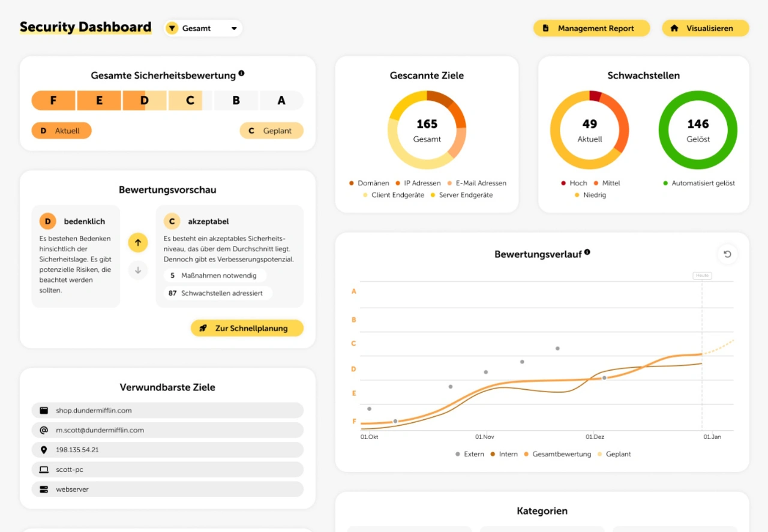
Task: Select the C Geplant rating tag
Action: 271,131
